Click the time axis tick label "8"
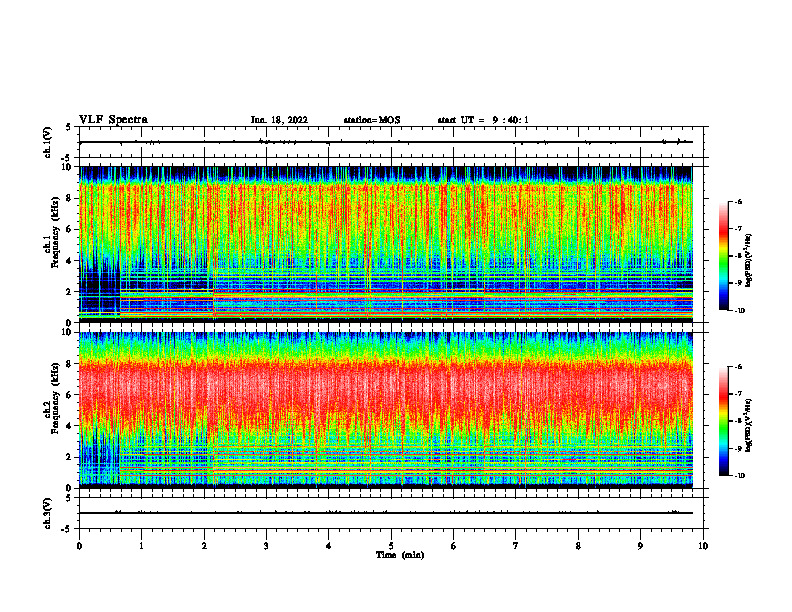 tap(578, 546)
